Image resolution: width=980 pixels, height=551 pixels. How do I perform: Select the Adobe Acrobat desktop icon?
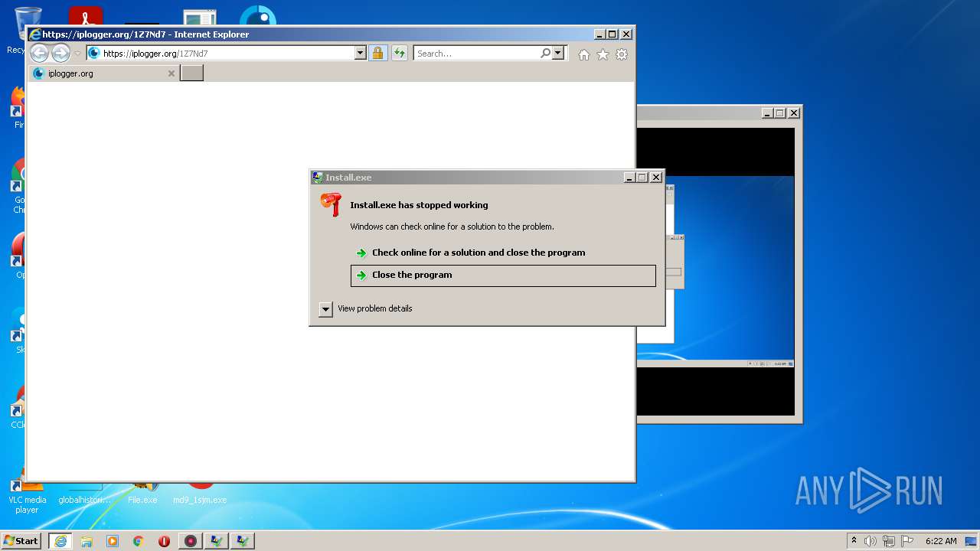85,15
